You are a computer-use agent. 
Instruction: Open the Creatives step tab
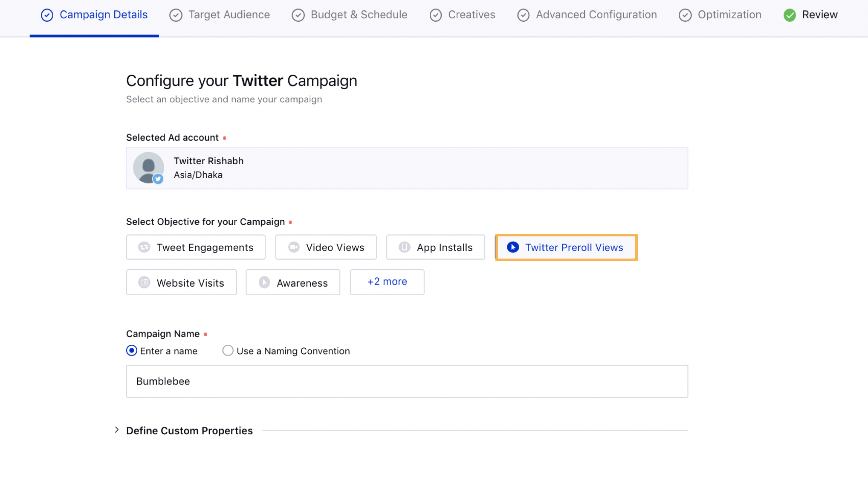tap(462, 15)
